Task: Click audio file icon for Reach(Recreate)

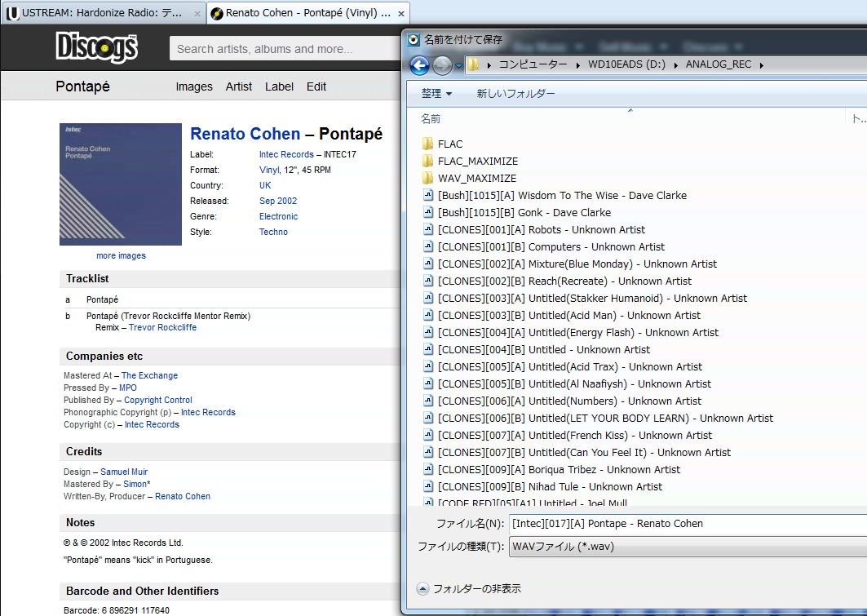Action: coord(428,281)
